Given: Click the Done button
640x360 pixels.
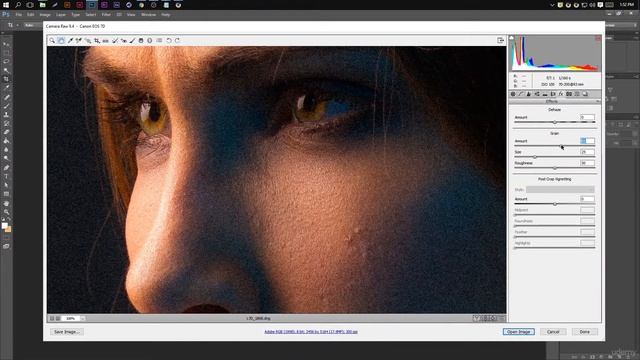Looking at the screenshot, I should tap(584, 332).
